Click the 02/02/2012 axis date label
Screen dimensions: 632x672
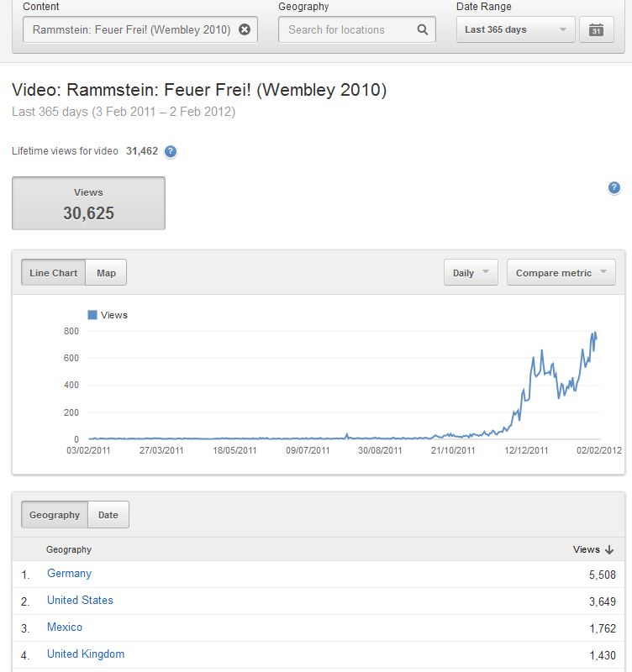pos(599,450)
